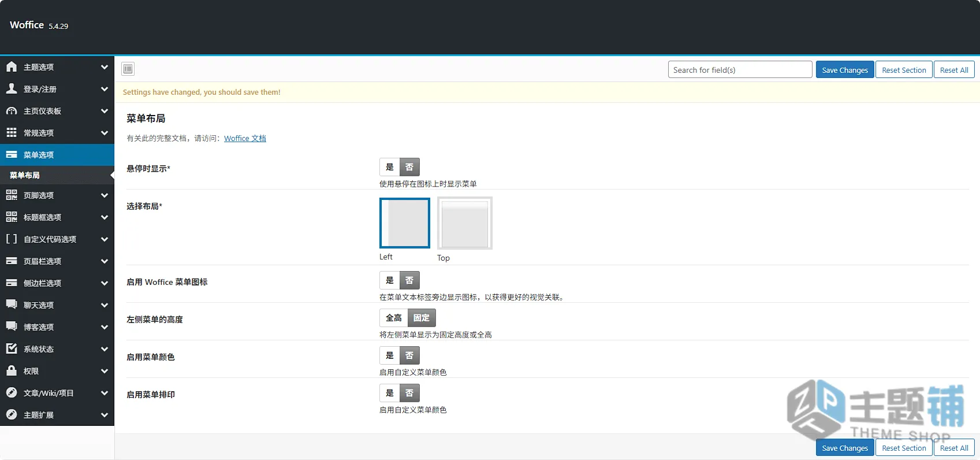980x460 pixels.
Task: Set 悬停时显示 to 是
Action: (390, 167)
